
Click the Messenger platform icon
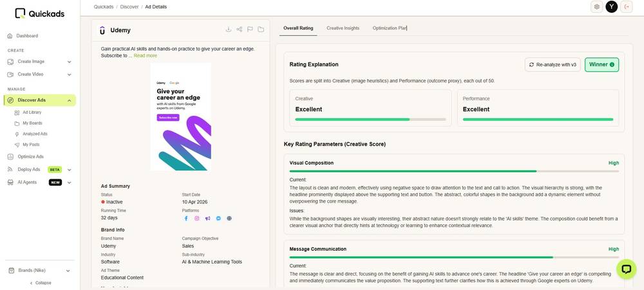click(x=218, y=219)
